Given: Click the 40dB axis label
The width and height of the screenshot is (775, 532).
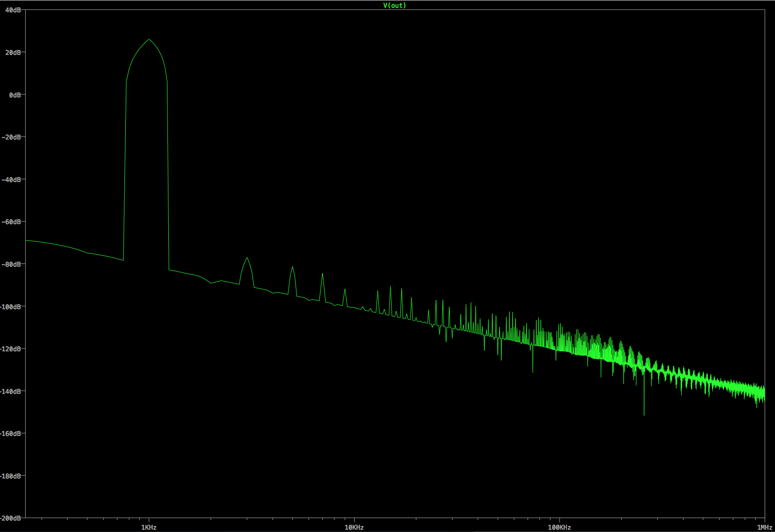Looking at the screenshot, I should tap(13, 10).
